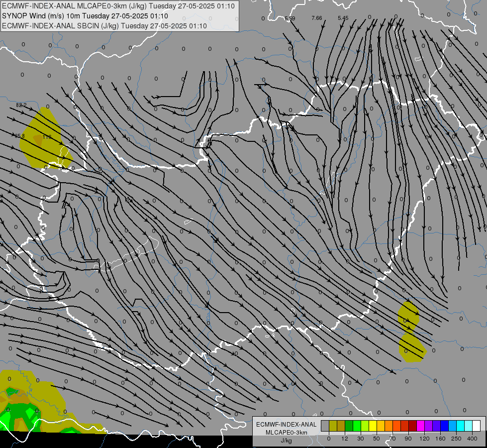Click the SYNOP Wind 10m title line
Image resolution: width=487 pixels, height=448 pixels.
click(x=85, y=16)
